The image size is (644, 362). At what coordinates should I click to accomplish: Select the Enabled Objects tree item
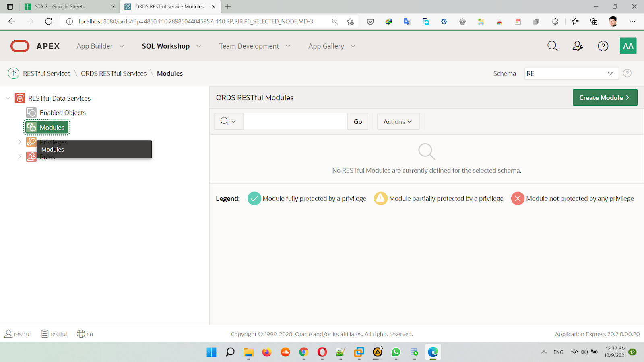coord(63,113)
